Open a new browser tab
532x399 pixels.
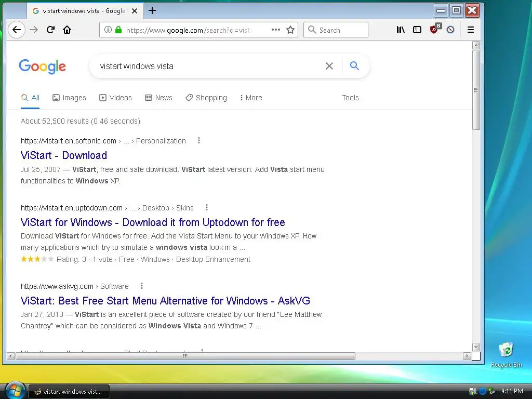click(152, 10)
